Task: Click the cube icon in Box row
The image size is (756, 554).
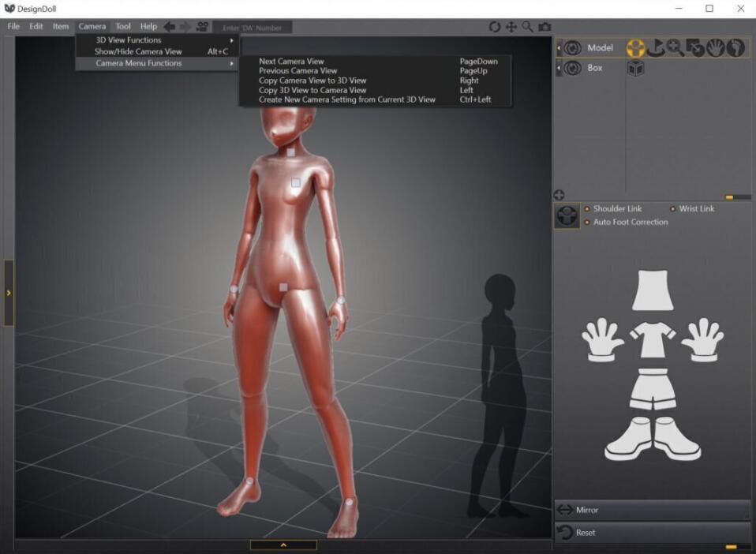Action: coord(636,69)
